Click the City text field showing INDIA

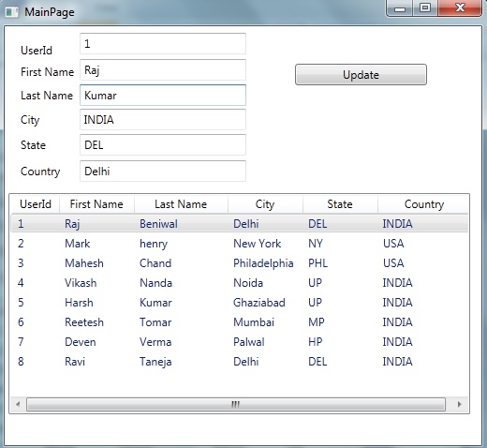(x=163, y=119)
